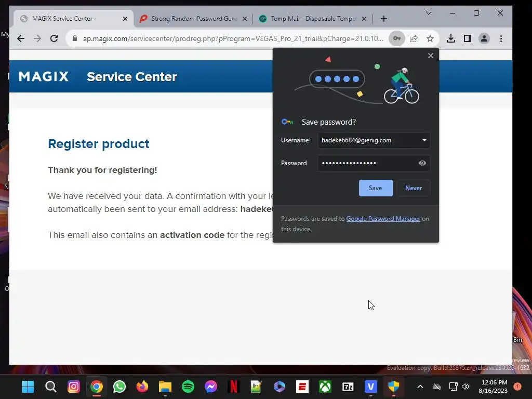The width and height of the screenshot is (532, 399).
Task: Open Messenger from taskbar
Action: pos(211,387)
